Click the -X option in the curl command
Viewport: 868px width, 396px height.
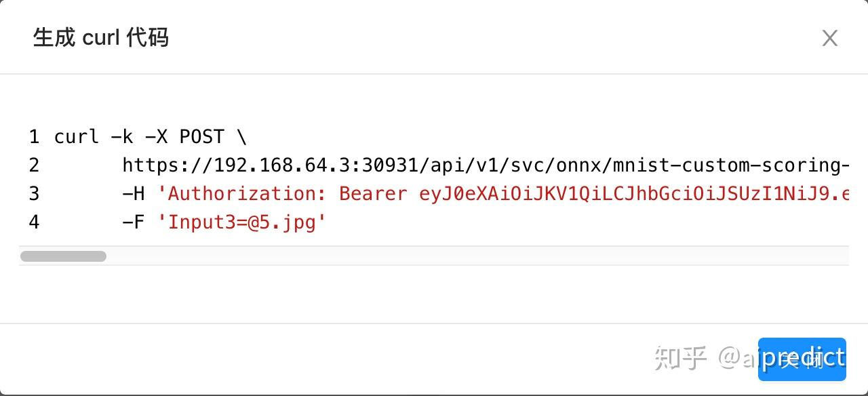[156, 137]
